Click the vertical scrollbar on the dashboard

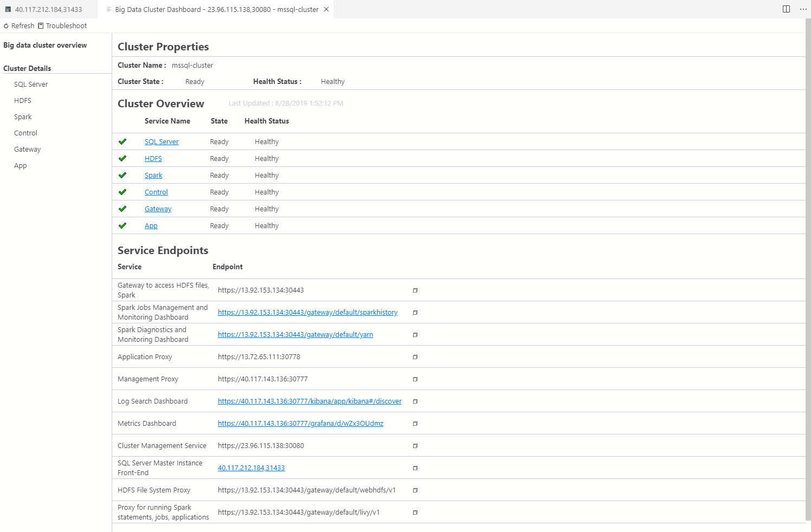[x=808, y=269]
